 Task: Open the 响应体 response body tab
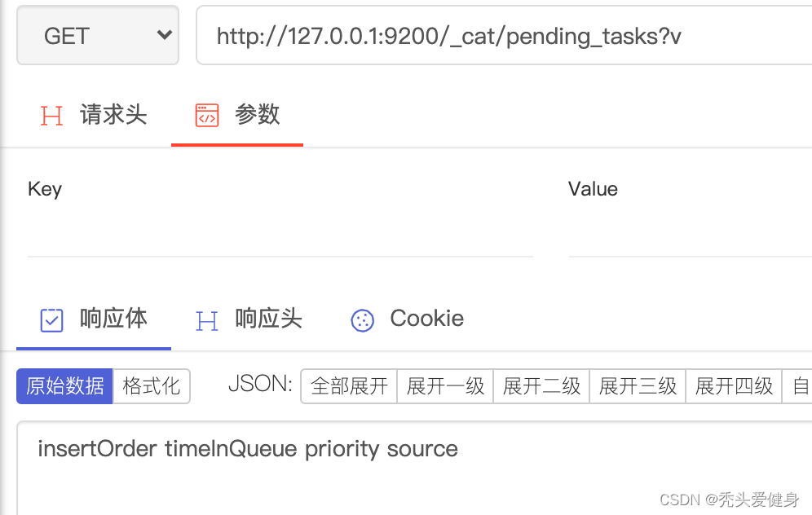(x=113, y=319)
